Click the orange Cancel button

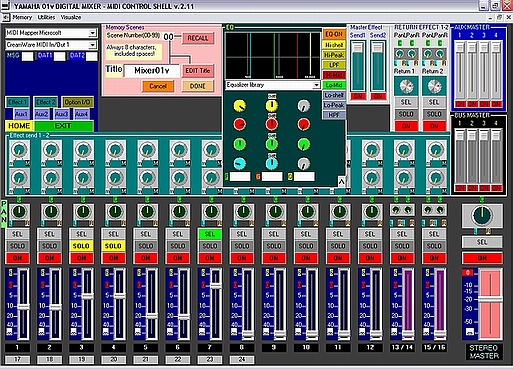(158, 86)
